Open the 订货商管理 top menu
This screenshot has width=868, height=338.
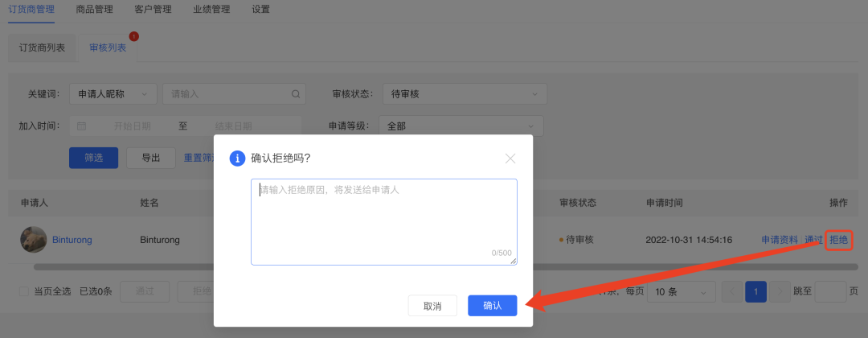coord(31,9)
